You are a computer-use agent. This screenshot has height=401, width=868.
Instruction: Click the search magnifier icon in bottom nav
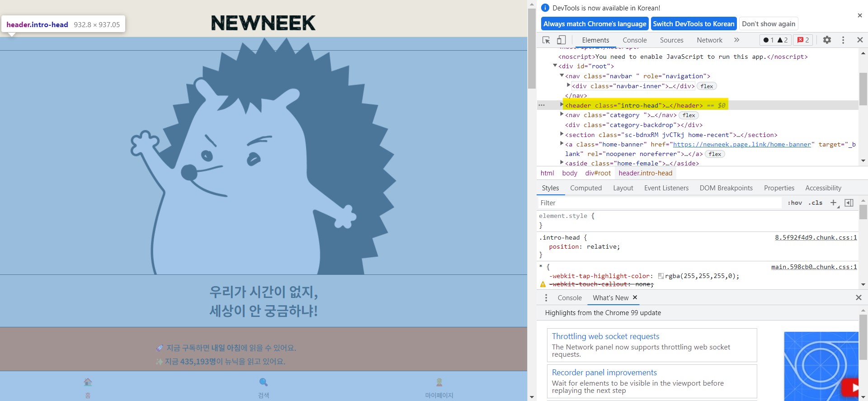[x=264, y=382]
